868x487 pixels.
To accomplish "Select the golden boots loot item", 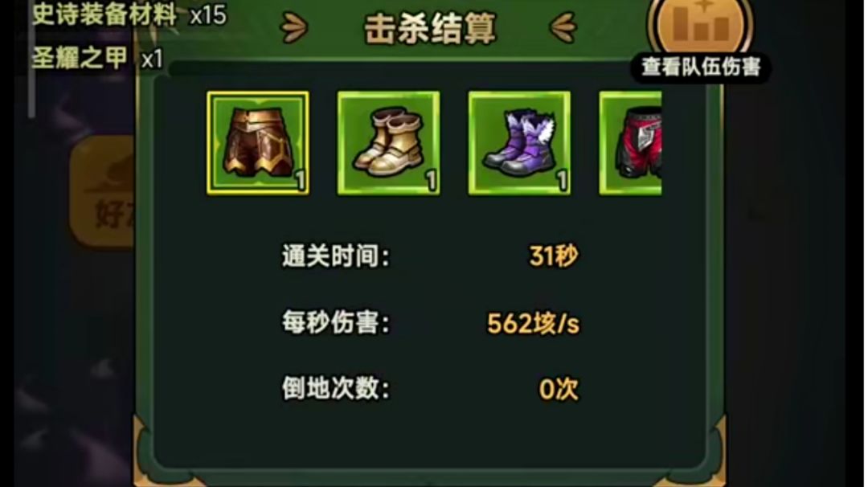I will pyautogui.click(x=389, y=143).
